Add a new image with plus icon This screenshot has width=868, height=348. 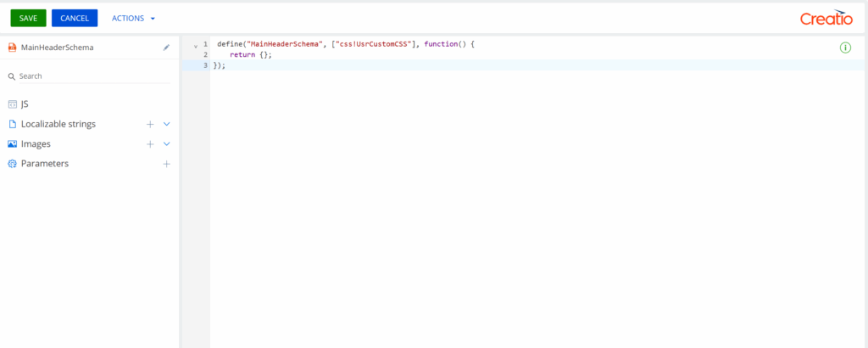(150, 144)
